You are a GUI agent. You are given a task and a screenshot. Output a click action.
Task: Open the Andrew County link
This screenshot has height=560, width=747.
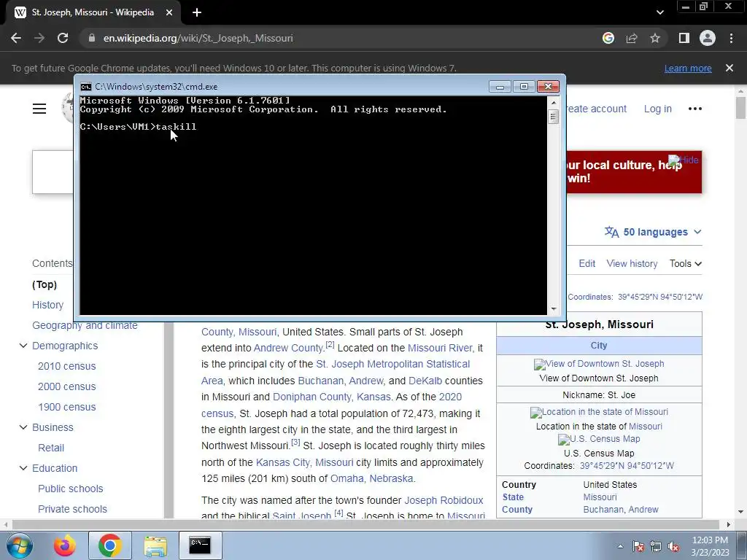pyautogui.click(x=288, y=348)
